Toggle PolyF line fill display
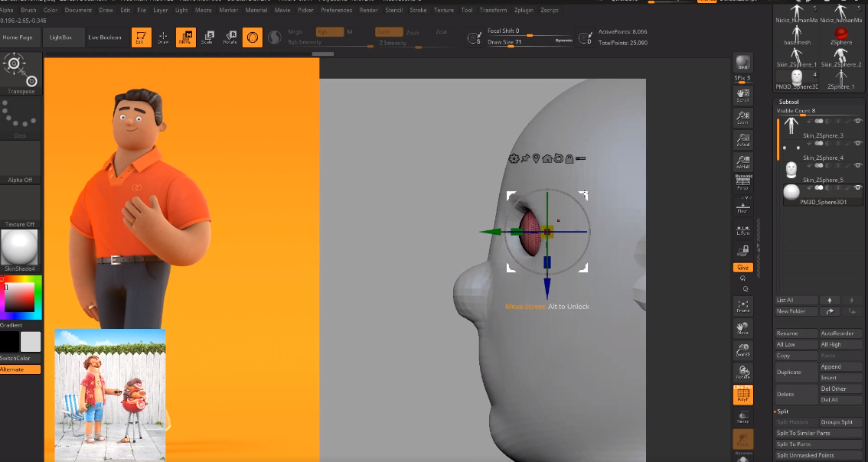This screenshot has width=868, height=462. [742, 395]
